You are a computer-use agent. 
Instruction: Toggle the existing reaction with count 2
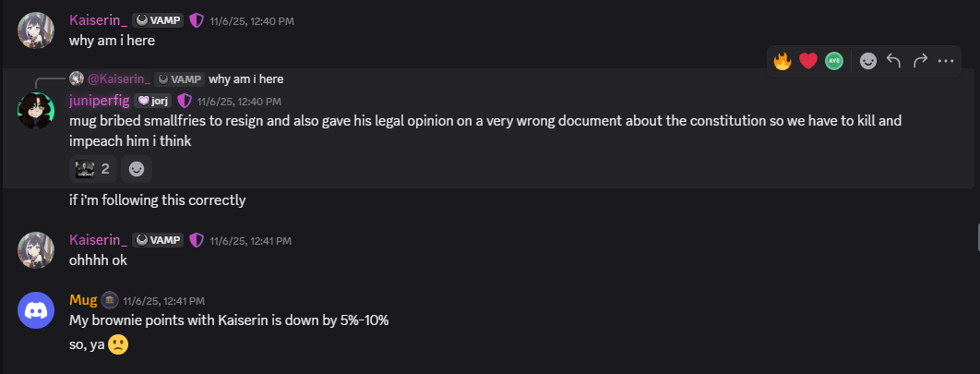(x=93, y=169)
